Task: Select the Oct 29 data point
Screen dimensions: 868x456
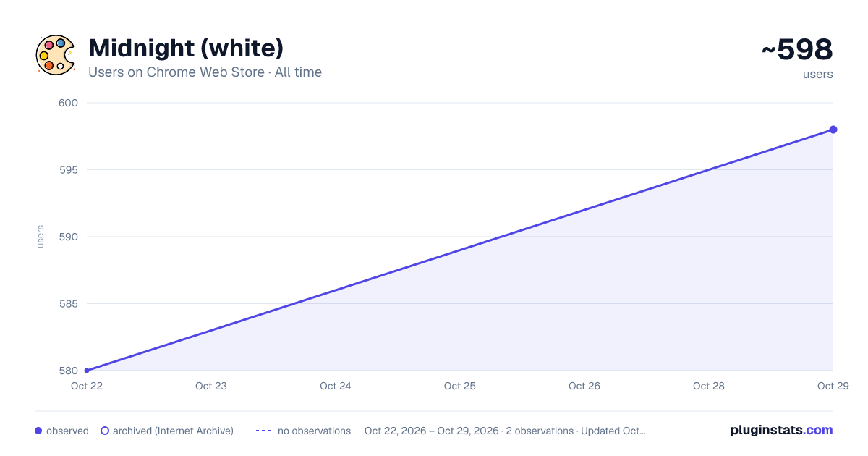Action: point(833,130)
